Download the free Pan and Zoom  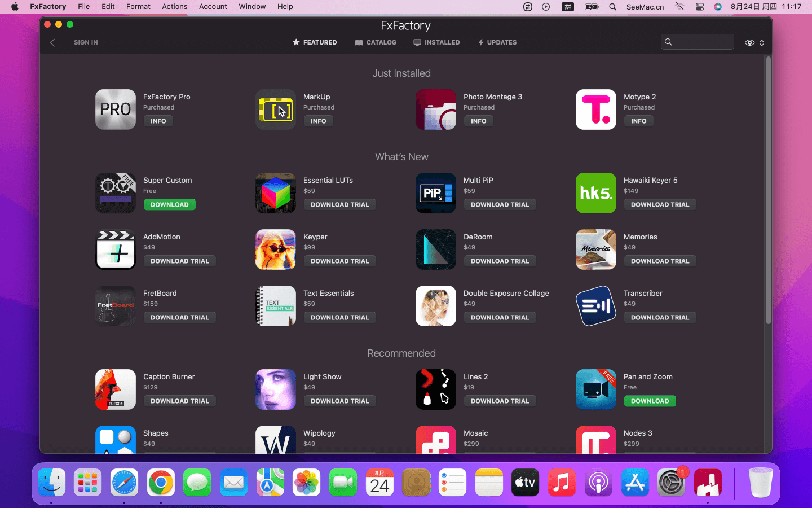pos(650,401)
